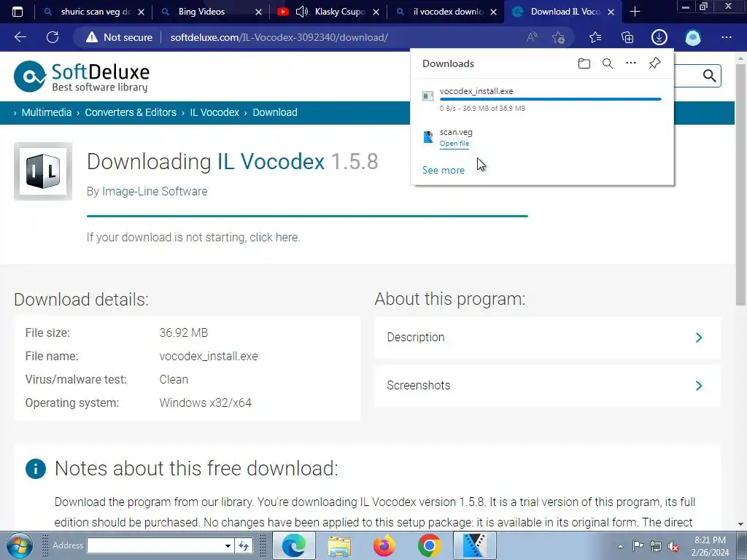Click the 'click here' download link
This screenshot has height=560, width=747.
[x=274, y=237]
